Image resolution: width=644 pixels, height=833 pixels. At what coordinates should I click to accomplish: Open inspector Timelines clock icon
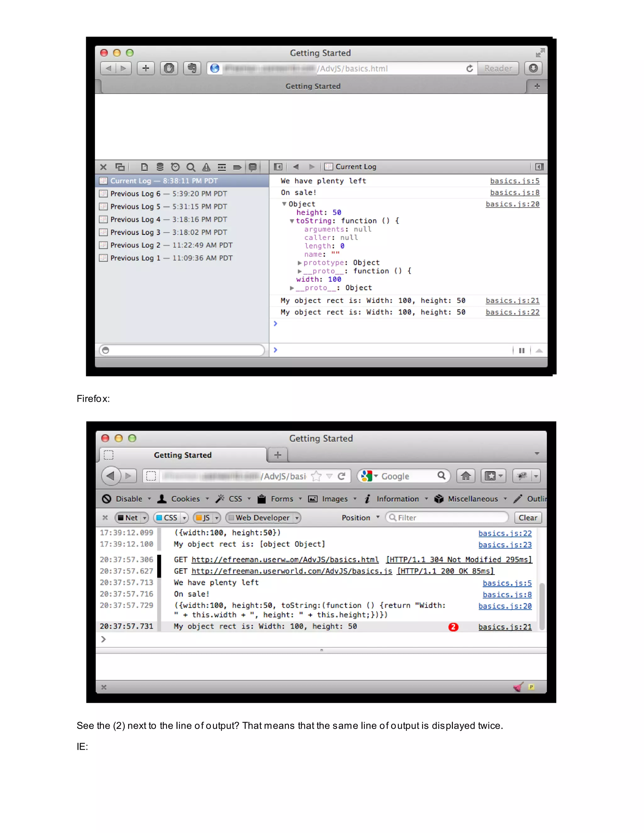pos(175,167)
